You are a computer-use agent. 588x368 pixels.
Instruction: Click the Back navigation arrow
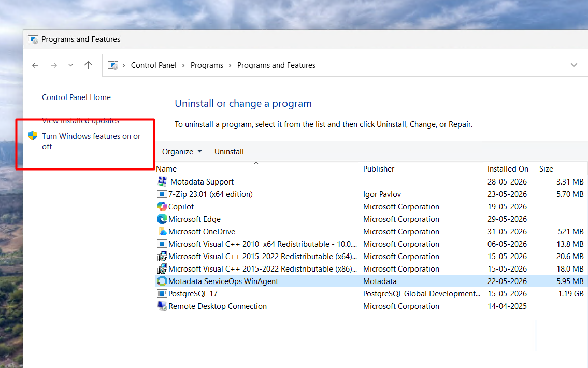35,65
